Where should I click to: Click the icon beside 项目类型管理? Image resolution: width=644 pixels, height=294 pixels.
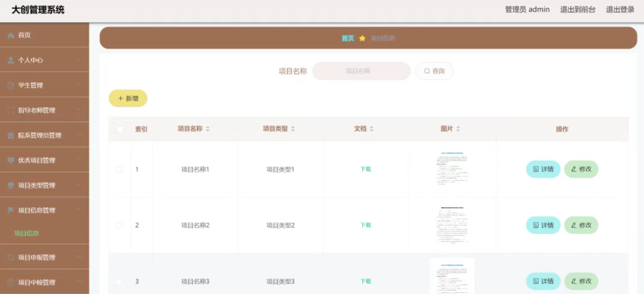pyautogui.click(x=11, y=186)
